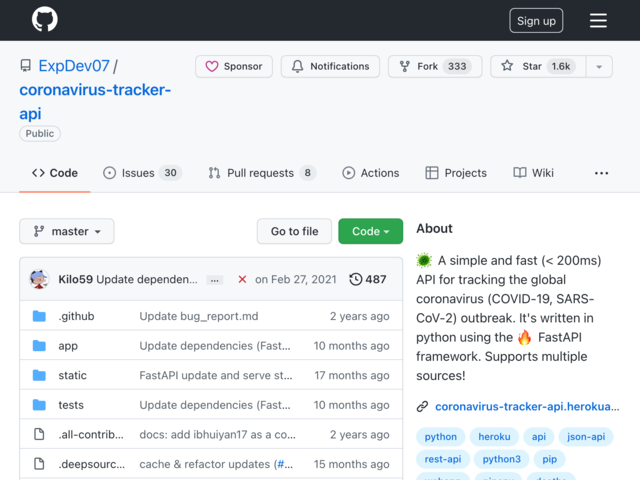Screen dimensions: 640x480
Task: Click the static folder icon
Action: (39, 375)
